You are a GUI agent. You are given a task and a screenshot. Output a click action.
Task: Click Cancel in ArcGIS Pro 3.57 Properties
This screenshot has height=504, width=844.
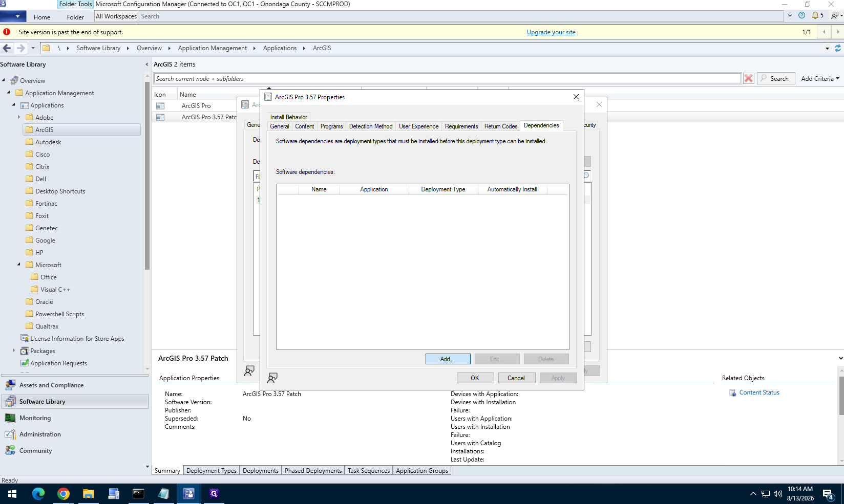tap(516, 378)
